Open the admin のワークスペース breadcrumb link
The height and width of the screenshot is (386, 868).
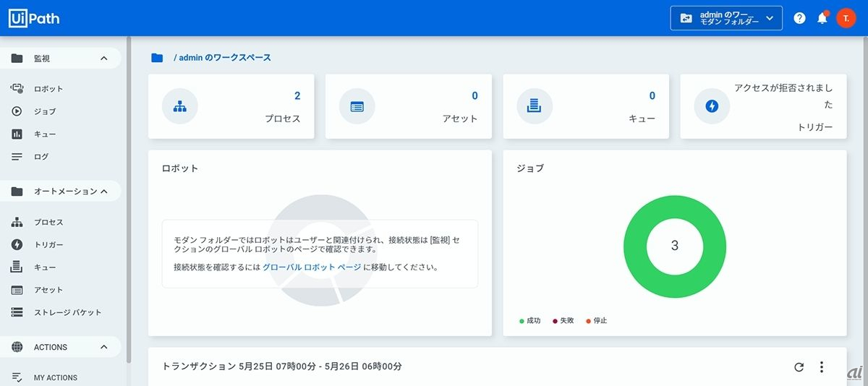tap(225, 58)
